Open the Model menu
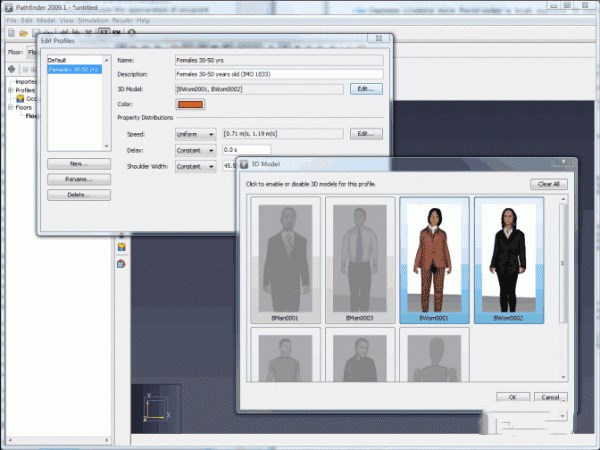This screenshot has height=450, width=600. [45, 20]
